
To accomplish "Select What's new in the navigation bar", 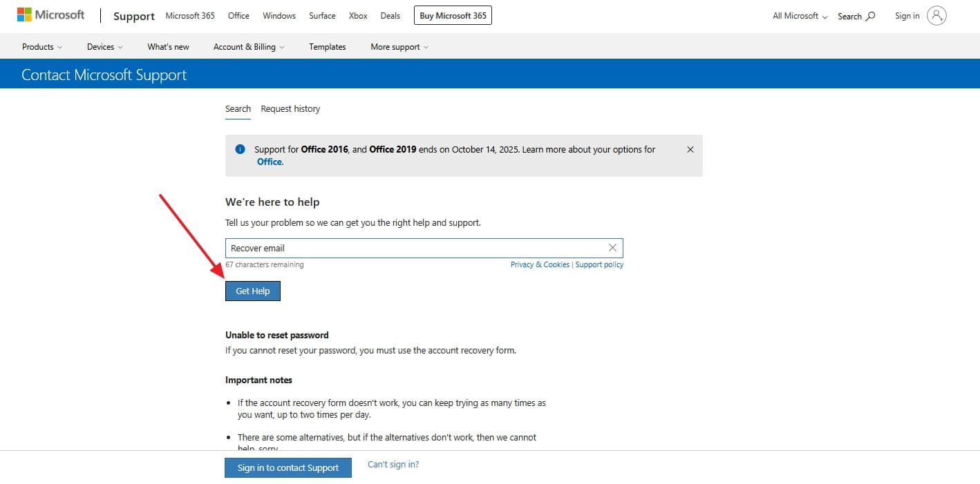I will [x=167, y=46].
